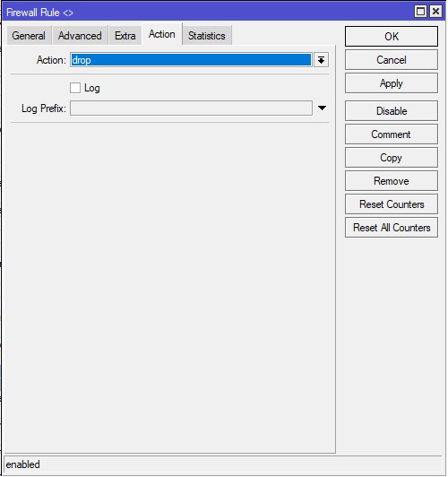The height and width of the screenshot is (477, 448).
Task: Confirm the rule with OK
Action: 392,36
